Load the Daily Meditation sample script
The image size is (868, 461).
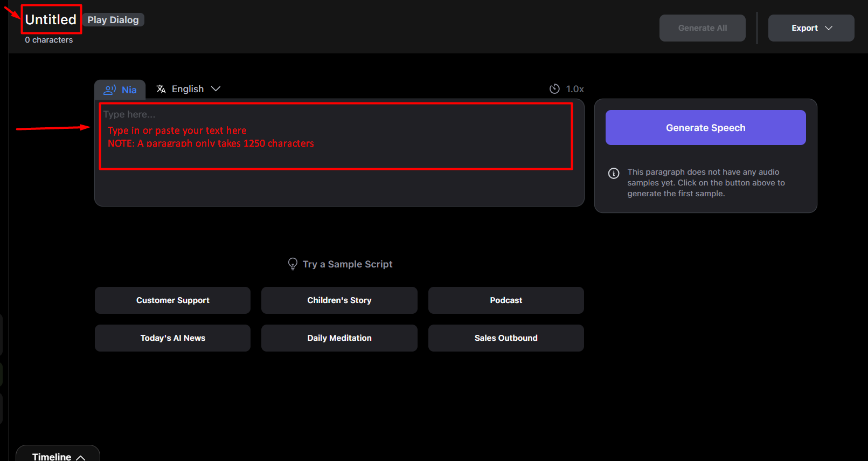[x=339, y=338]
